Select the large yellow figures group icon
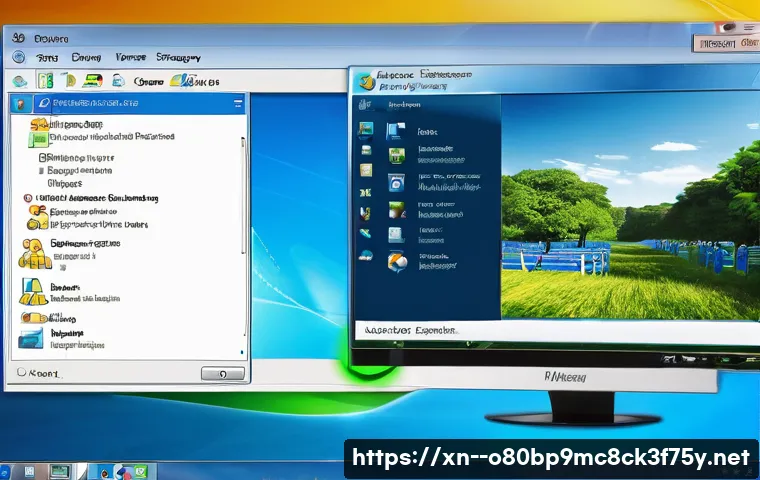Screen dimensions: 760x480 click(x=35, y=254)
